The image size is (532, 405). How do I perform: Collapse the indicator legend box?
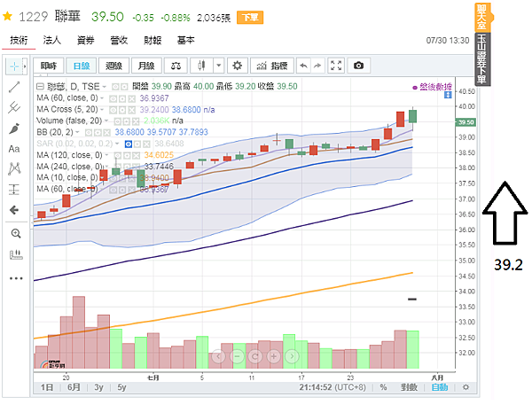tap(40, 87)
